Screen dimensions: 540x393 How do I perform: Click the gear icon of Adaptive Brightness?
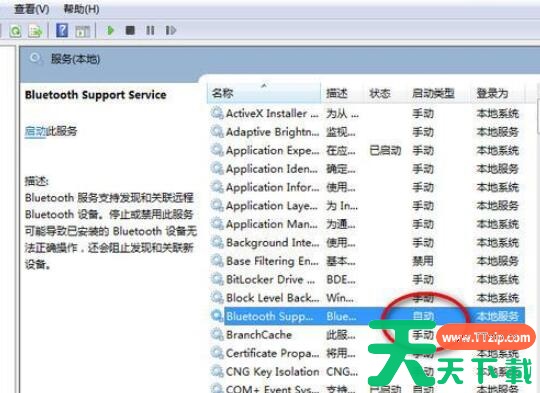[217, 132]
